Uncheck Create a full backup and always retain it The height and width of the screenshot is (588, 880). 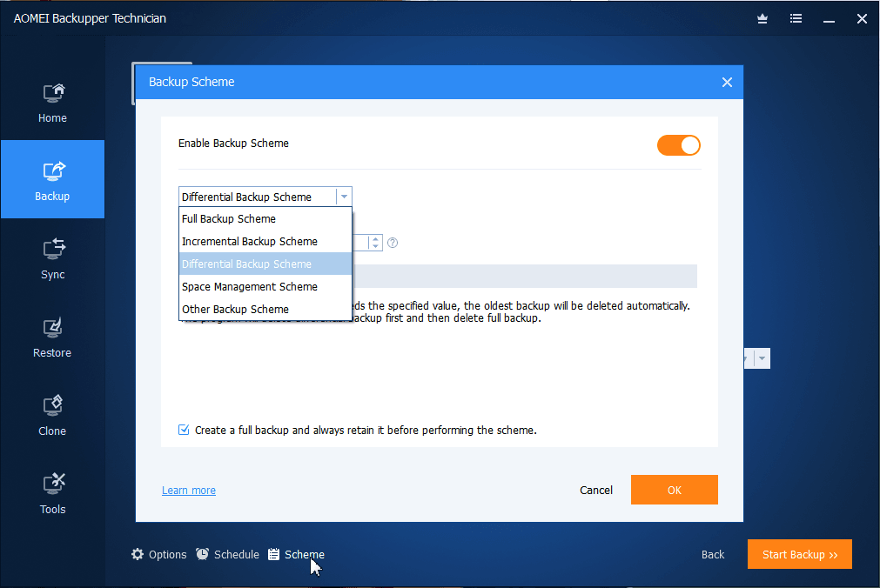coord(184,430)
